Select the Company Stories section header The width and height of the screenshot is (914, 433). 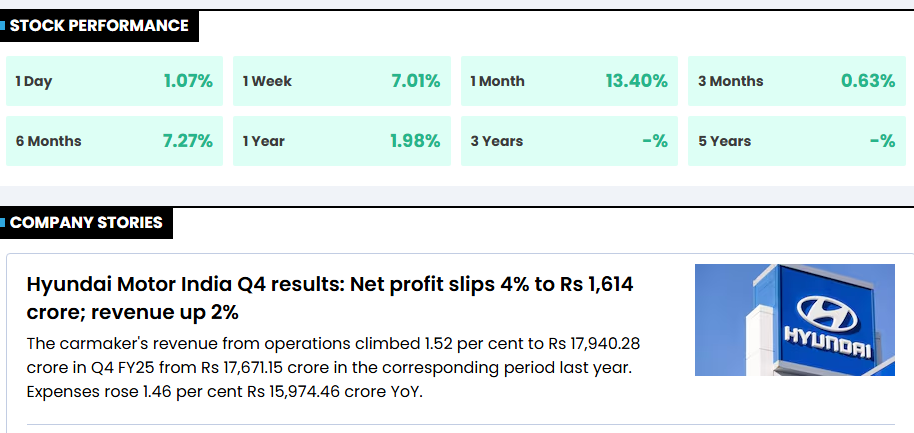pyautogui.click(x=86, y=223)
